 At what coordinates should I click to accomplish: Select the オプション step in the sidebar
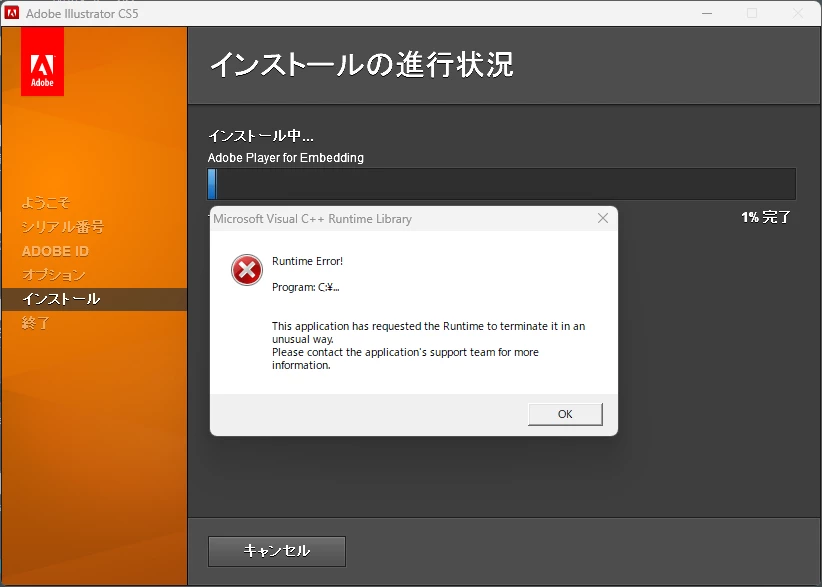[53, 275]
